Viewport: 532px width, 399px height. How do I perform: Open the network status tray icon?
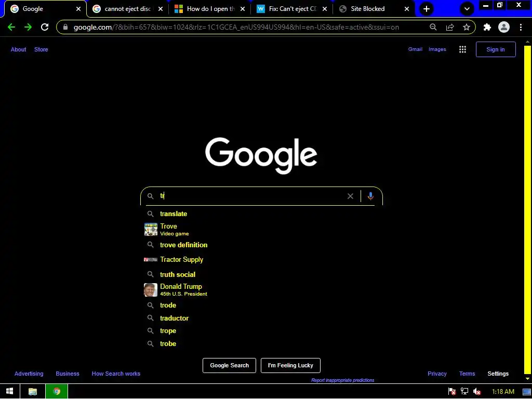[464, 392]
